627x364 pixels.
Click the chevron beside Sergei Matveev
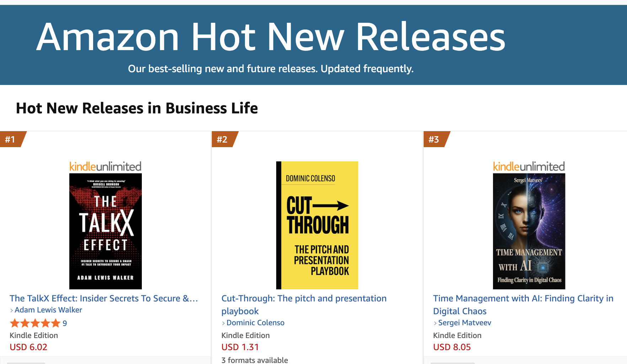435,323
